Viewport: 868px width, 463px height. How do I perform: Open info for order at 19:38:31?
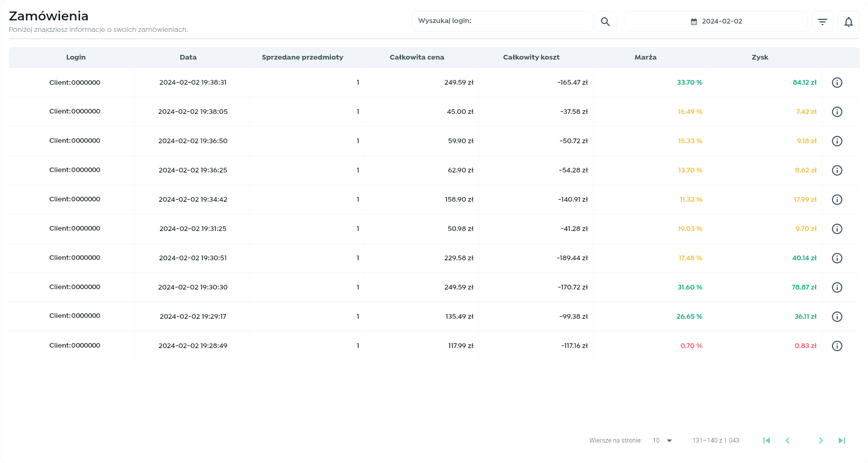pos(837,83)
